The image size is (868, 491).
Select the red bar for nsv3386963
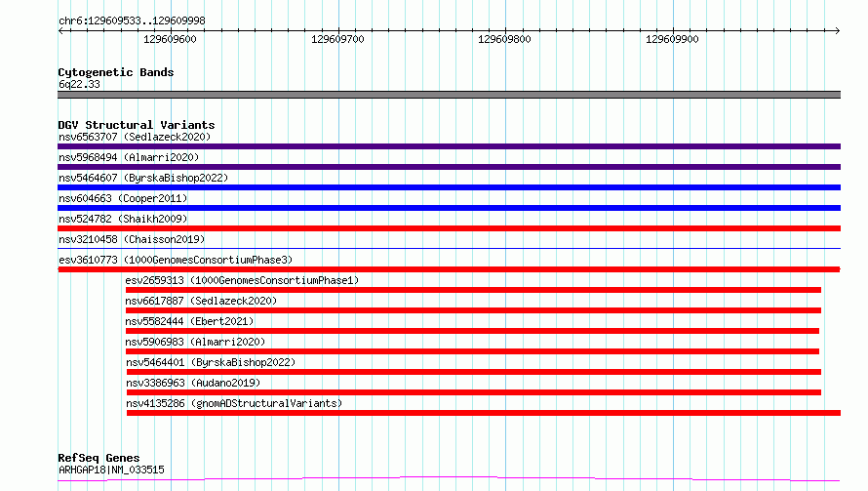point(474,392)
